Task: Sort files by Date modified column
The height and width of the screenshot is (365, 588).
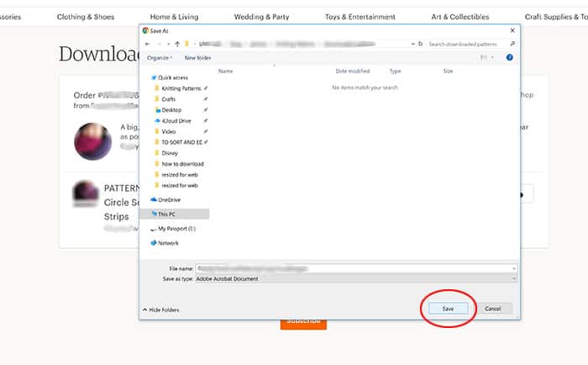Action: click(x=352, y=71)
